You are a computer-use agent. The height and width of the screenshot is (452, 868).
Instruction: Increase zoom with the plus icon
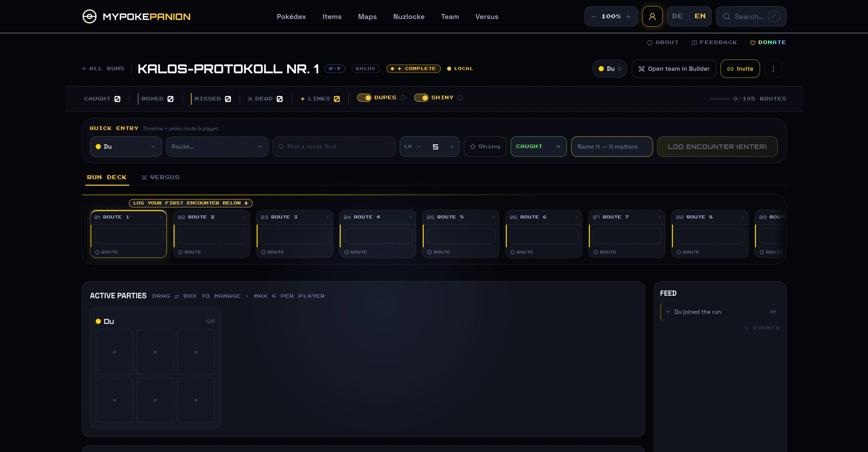pyautogui.click(x=628, y=17)
